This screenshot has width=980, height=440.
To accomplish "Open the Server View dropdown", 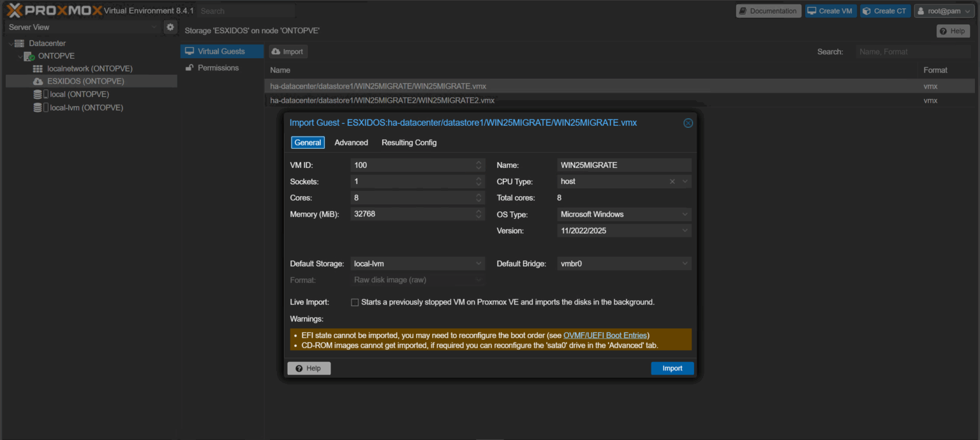I will tap(154, 27).
